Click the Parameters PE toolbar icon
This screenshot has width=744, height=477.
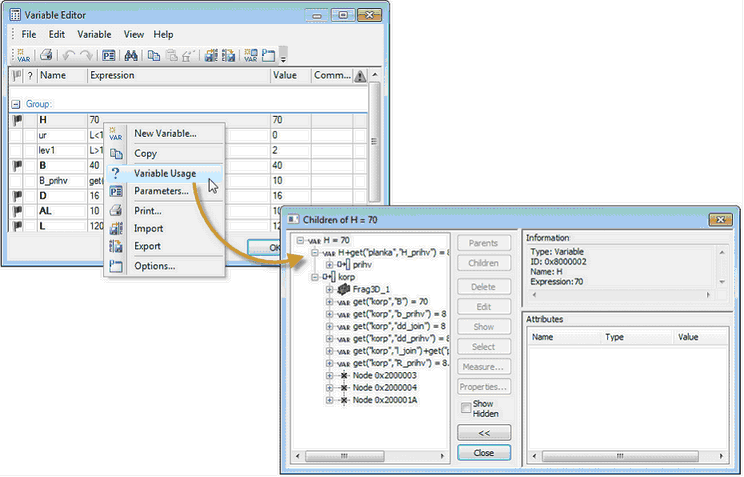[x=108, y=55]
